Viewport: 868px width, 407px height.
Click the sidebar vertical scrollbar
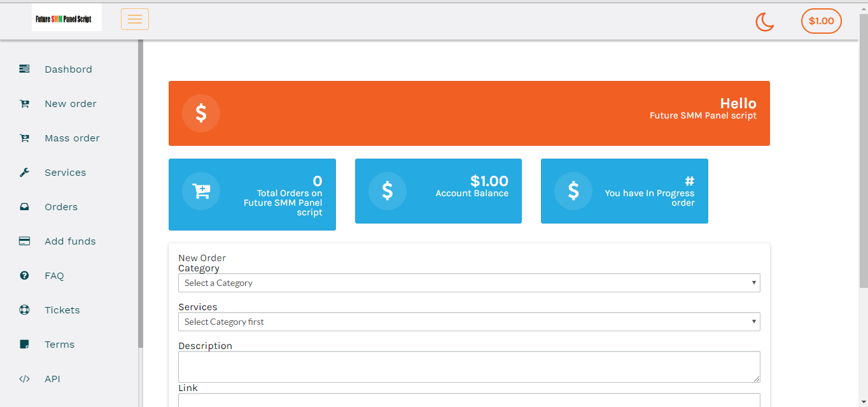point(141,191)
